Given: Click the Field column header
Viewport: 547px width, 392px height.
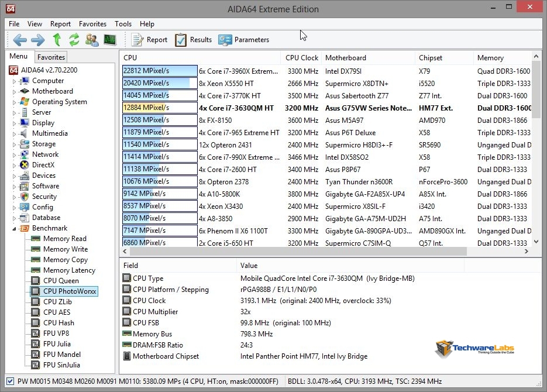Looking at the screenshot, I should click(178, 266).
